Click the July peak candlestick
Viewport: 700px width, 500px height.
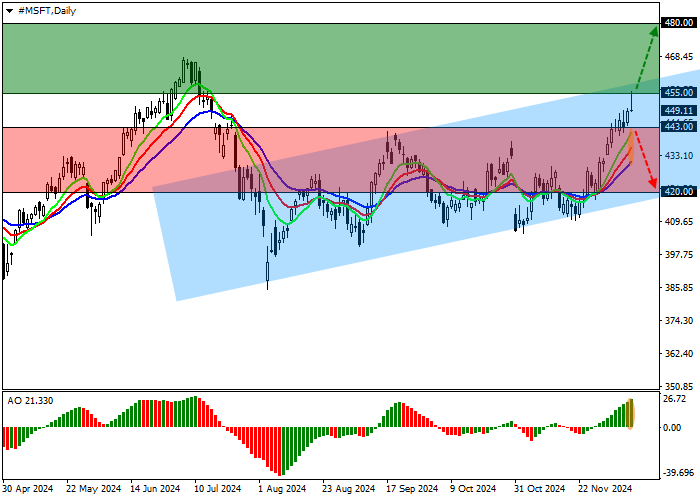click(x=186, y=70)
